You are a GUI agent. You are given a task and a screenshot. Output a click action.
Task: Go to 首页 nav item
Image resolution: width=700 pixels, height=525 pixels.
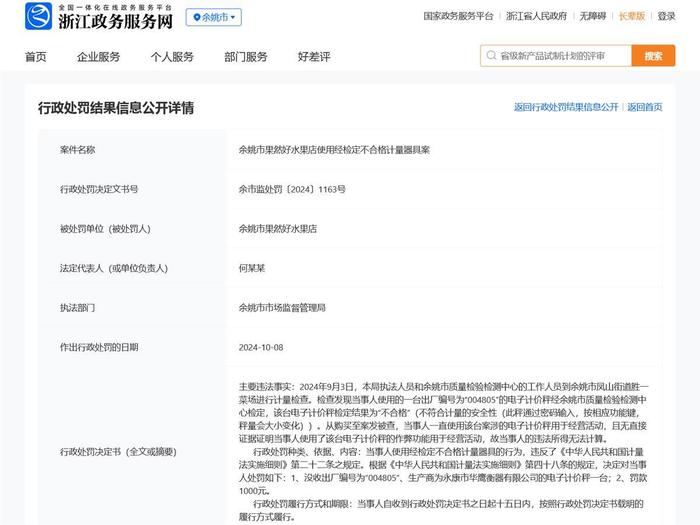[x=36, y=57]
